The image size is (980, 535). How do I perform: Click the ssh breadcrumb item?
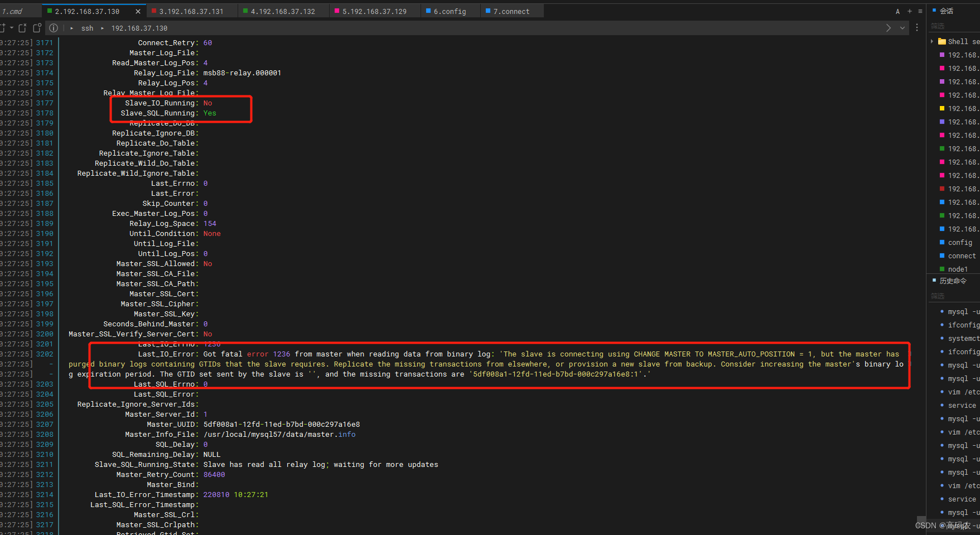(87, 28)
